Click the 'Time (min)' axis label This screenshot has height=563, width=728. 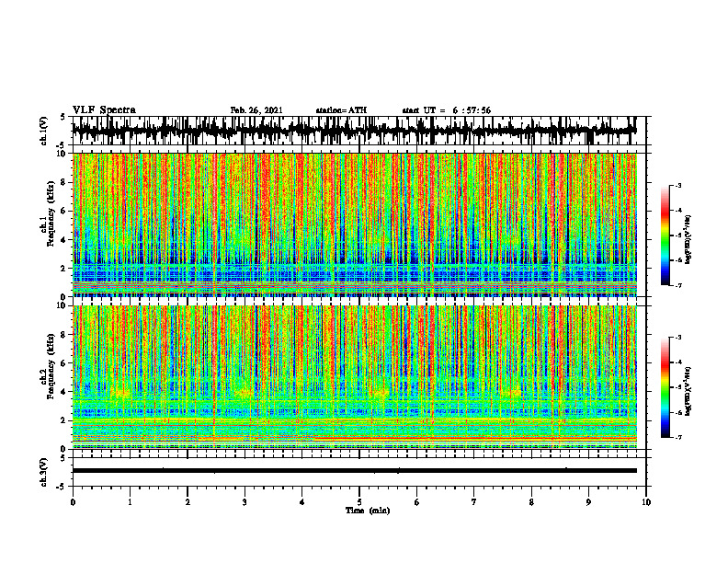pos(368,511)
